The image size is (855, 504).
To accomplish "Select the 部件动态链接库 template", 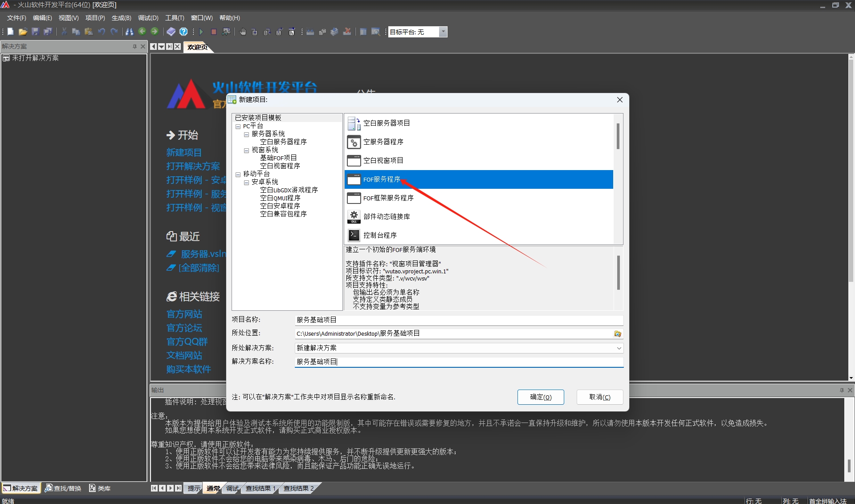I will [479, 217].
